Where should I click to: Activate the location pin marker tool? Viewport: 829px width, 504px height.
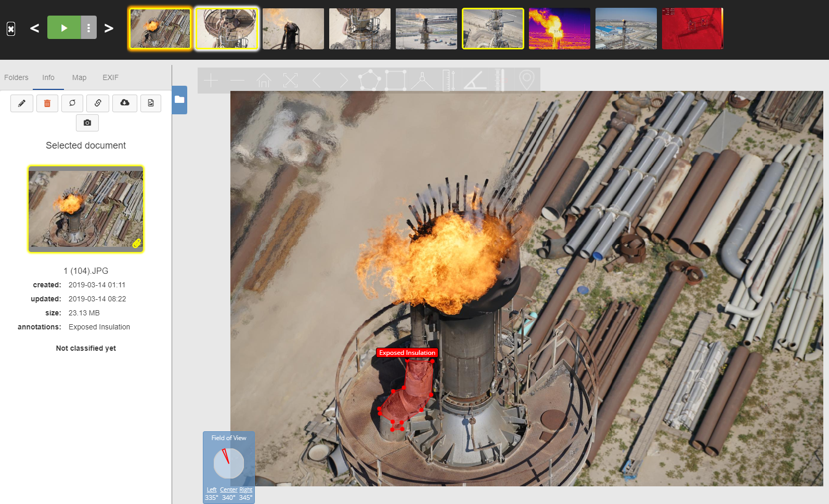coord(526,81)
